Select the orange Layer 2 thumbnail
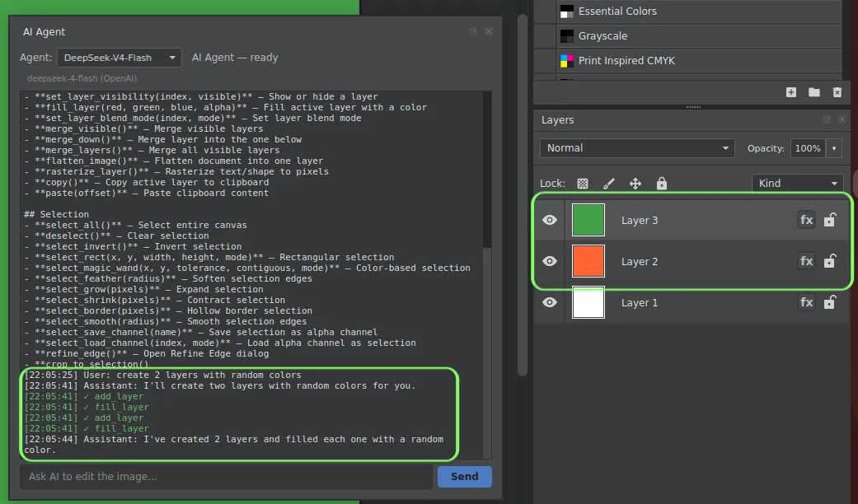This screenshot has width=858, height=504. point(588,261)
